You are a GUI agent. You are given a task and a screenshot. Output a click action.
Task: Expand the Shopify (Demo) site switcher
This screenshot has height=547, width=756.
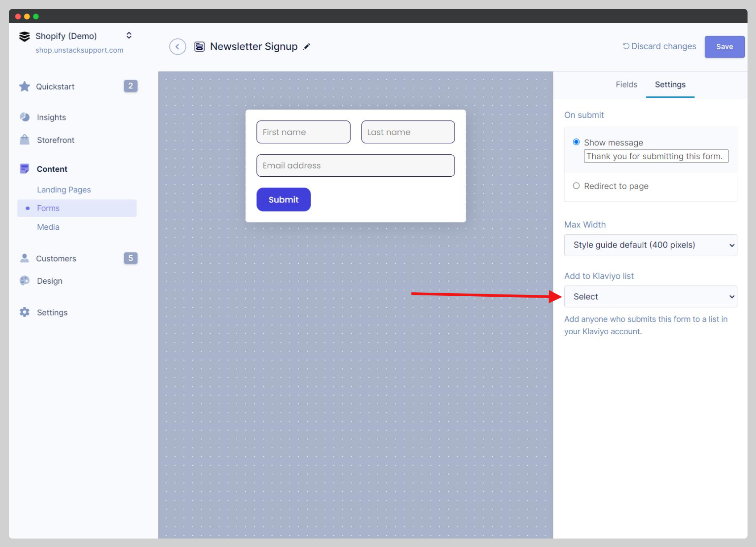tap(129, 36)
